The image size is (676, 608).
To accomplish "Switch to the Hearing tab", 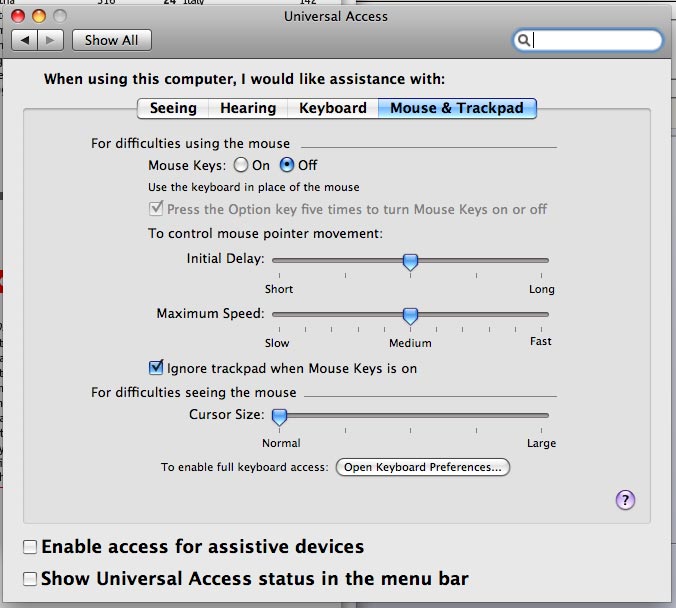I will [x=248, y=108].
